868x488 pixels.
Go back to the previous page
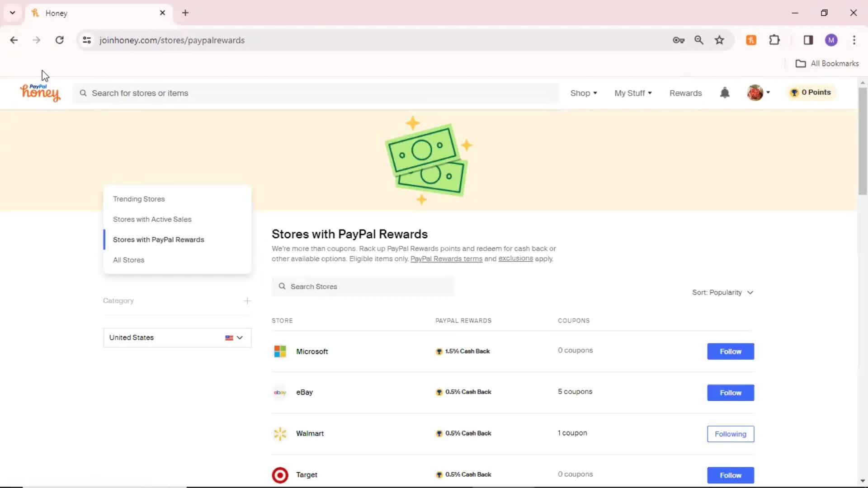(14, 40)
